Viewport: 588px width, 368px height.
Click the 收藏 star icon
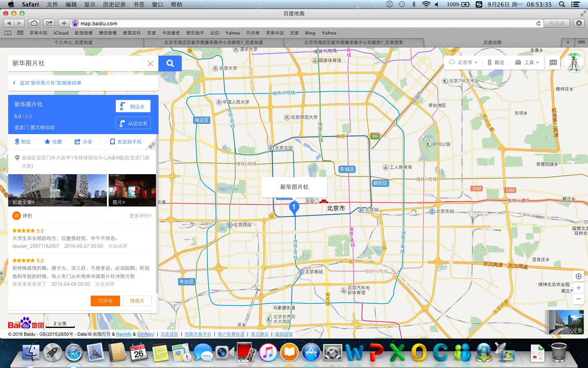[x=47, y=142]
